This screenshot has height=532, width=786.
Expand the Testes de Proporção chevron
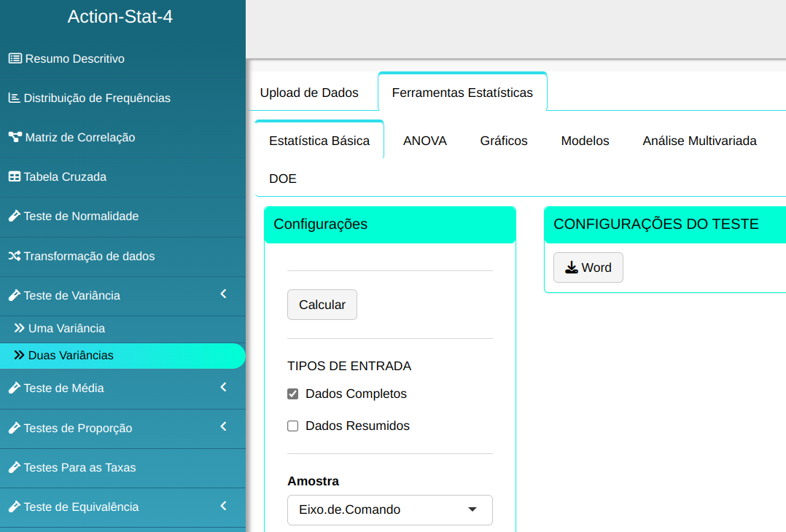(x=224, y=426)
